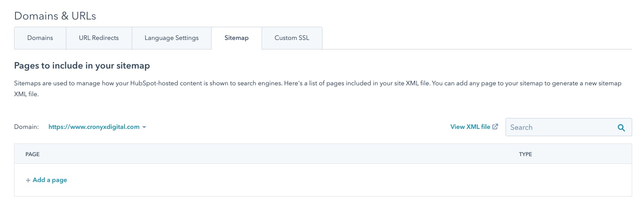Click the Domains & URLs page heading
644x197 pixels.
tap(55, 16)
